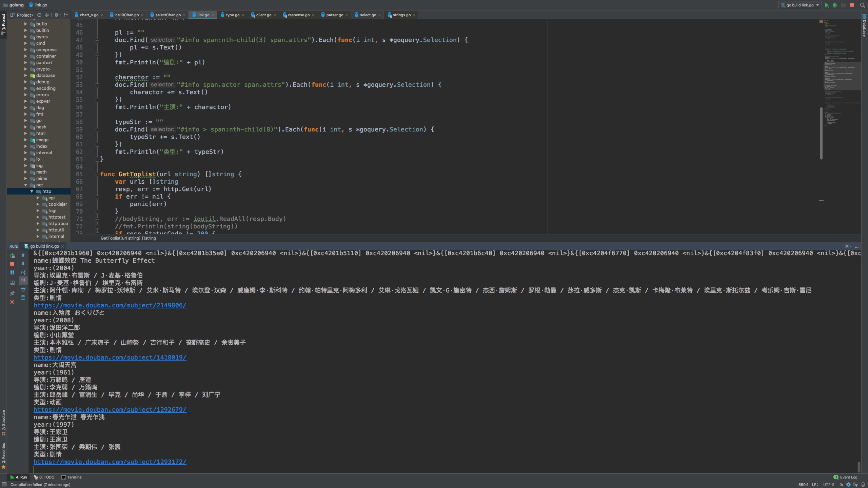Image resolution: width=868 pixels, height=488 pixels.
Task: Switch to selectChan.go tab
Action: click(168, 15)
